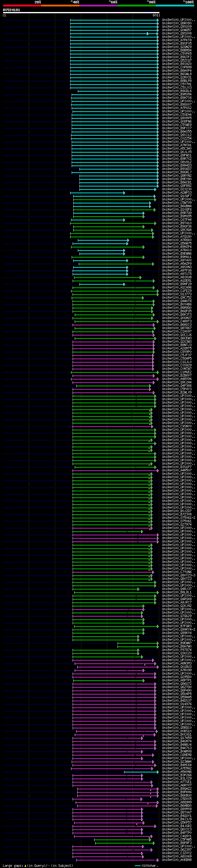The height and width of the screenshot is (868, 197).
Task: Select the UniRef100_Q5ZCQ7 label
Action: pyautogui.click(x=177, y=60)
